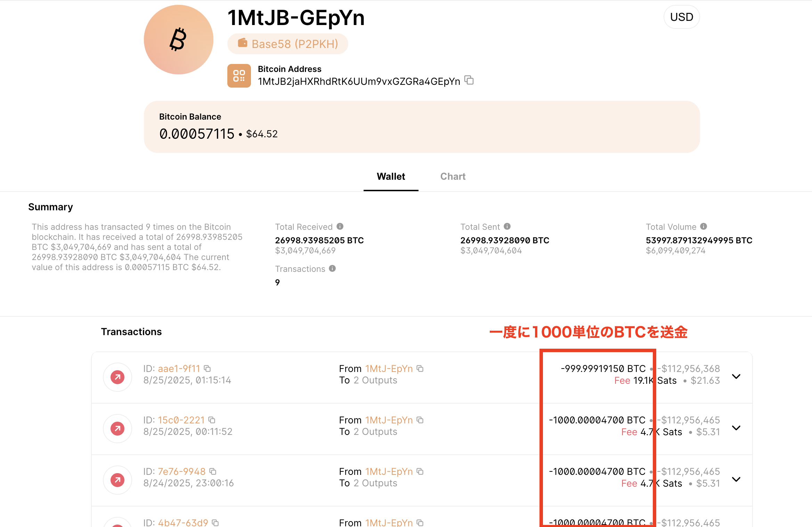
Task: Copy From address in aae1-9f11 row
Action: click(x=420, y=368)
